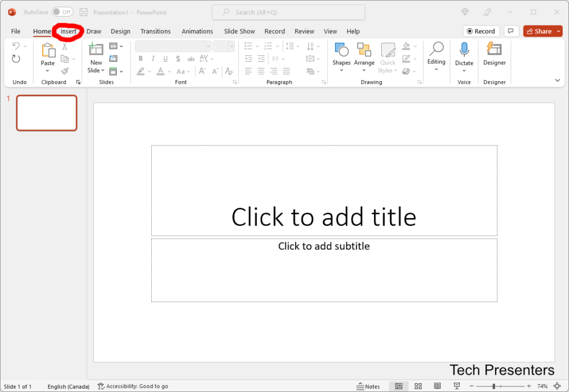Image resolution: width=569 pixels, height=392 pixels.
Task: Toggle Strikethrough formatting
Action: (x=191, y=59)
